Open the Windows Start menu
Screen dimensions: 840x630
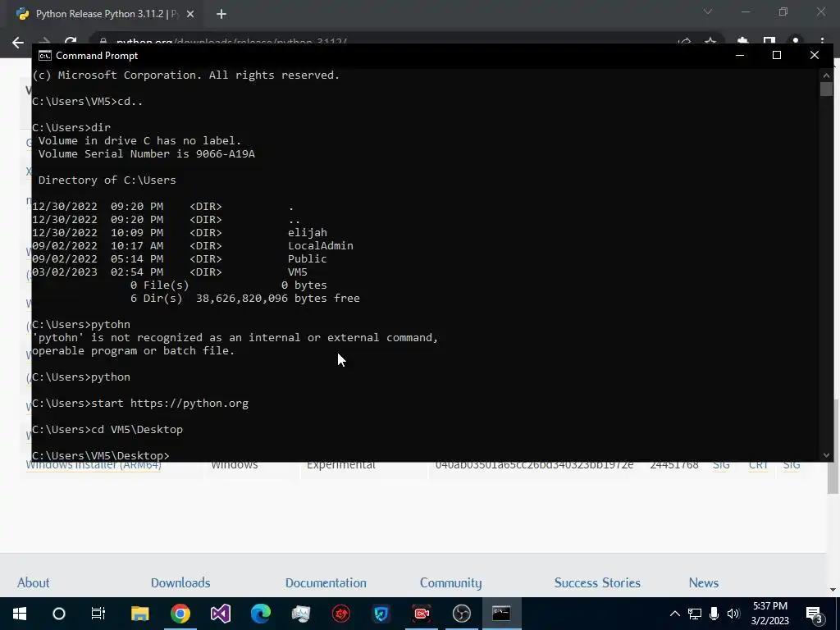point(20,614)
